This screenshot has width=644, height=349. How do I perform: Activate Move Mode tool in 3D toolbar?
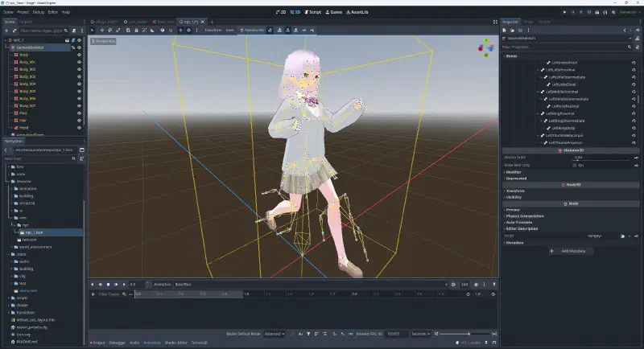tap(102, 30)
